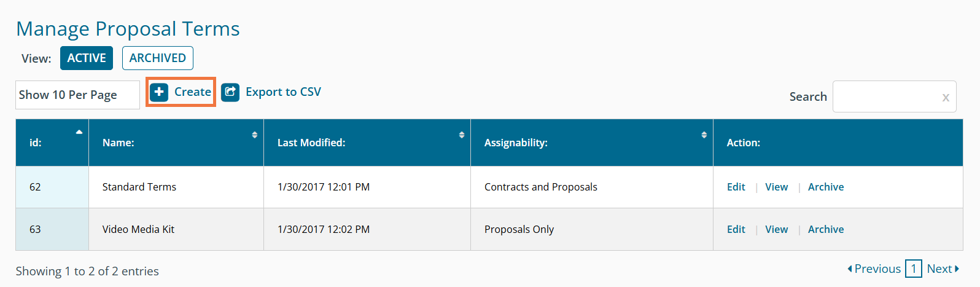View the Standard Terms entry

(776, 187)
